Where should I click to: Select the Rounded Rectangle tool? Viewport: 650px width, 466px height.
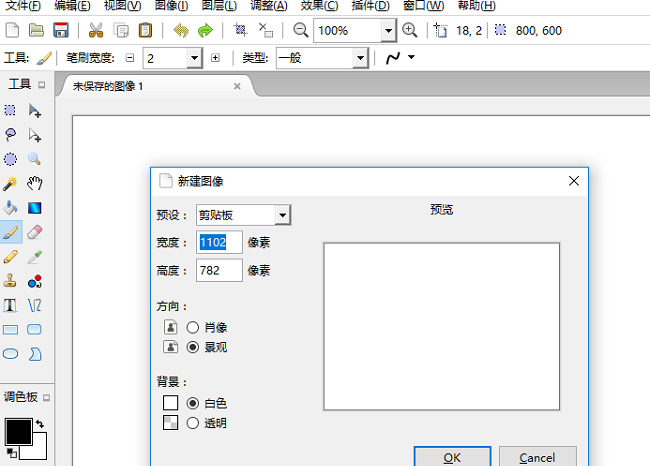coord(34,330)
